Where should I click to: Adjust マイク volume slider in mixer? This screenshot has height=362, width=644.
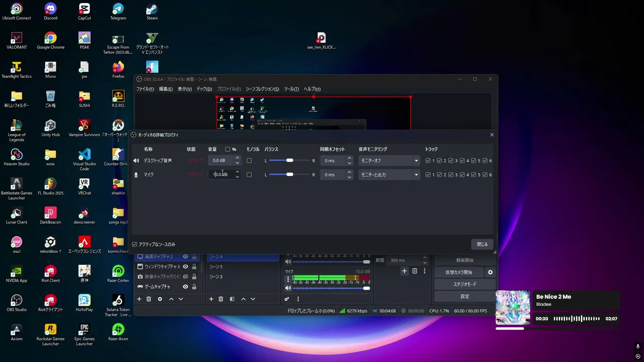point(332,288)
